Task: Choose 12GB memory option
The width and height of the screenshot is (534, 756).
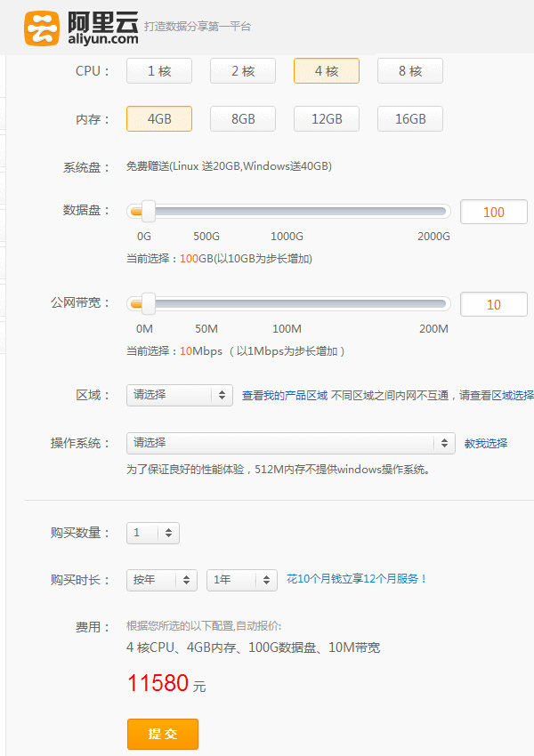Action: click(327, 118)
